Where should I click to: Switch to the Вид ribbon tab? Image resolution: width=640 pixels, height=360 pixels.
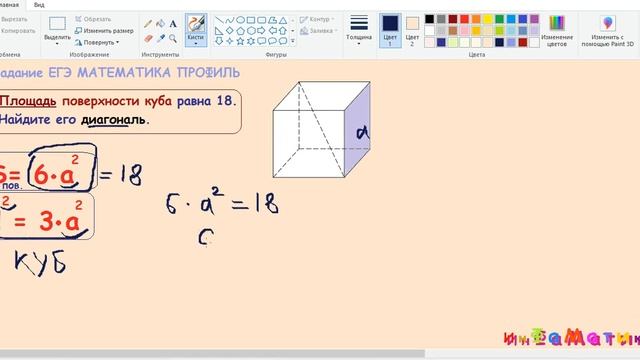(39, 5)
